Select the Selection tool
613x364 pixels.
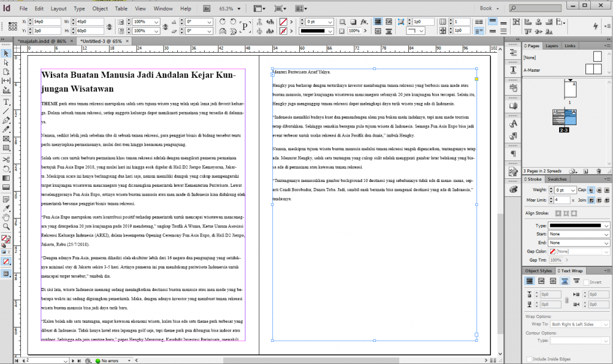[6, 53]
